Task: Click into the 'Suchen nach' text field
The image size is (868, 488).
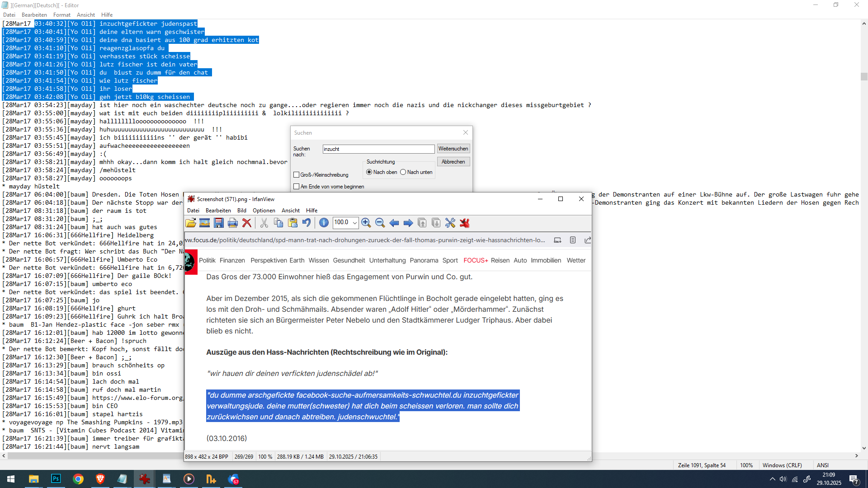Action: click(x=378, y=149)
